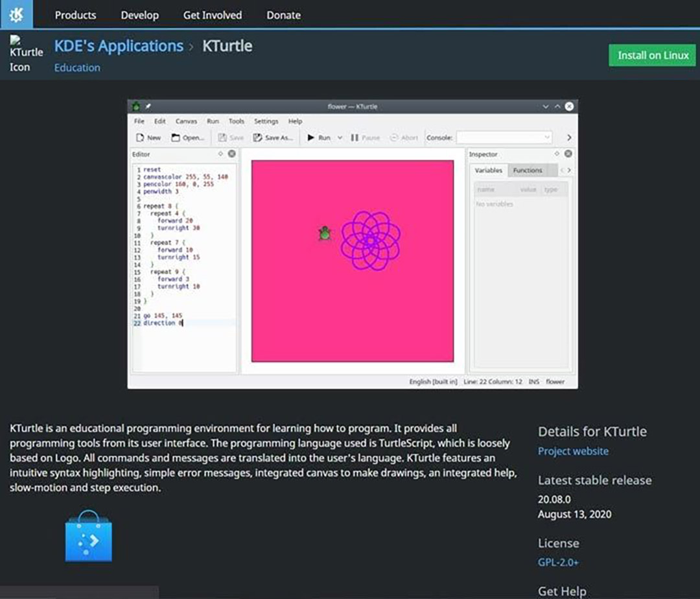700x599 pixels.
Task: Switch to the Functions tab in Inspector
Action: pyautogui.click(x=528, y=170)
